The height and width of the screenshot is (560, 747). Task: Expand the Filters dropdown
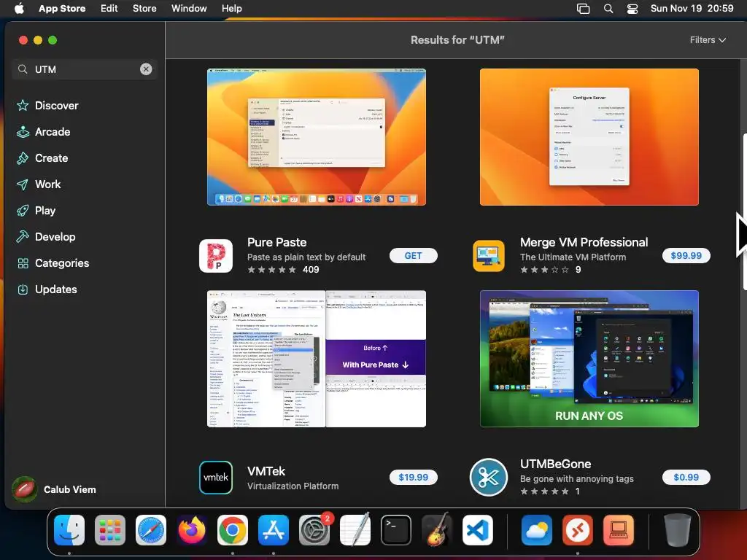pyautogui.click(x=708, y=40)
